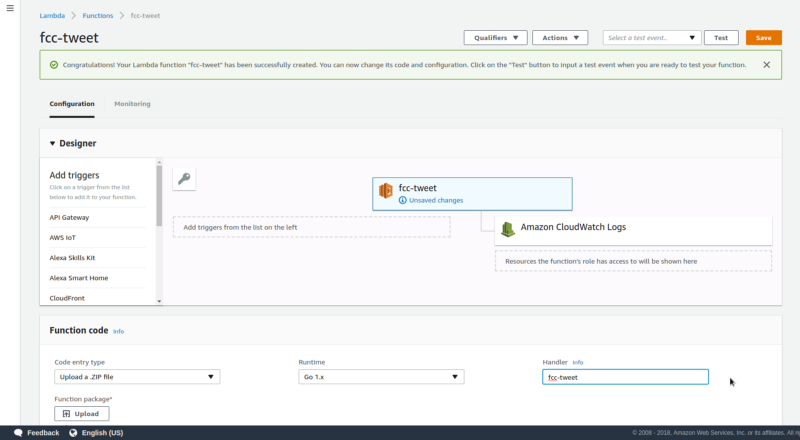Click the green CloudWatch Logs icon
The image size is (800, 440).
pyautogui.click(x=508, y=229)
